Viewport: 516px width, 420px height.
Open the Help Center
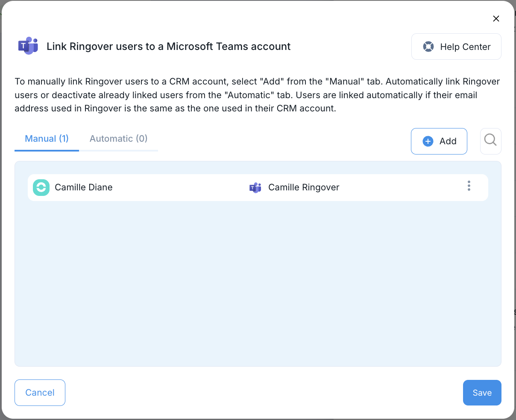tap(456, 47)
